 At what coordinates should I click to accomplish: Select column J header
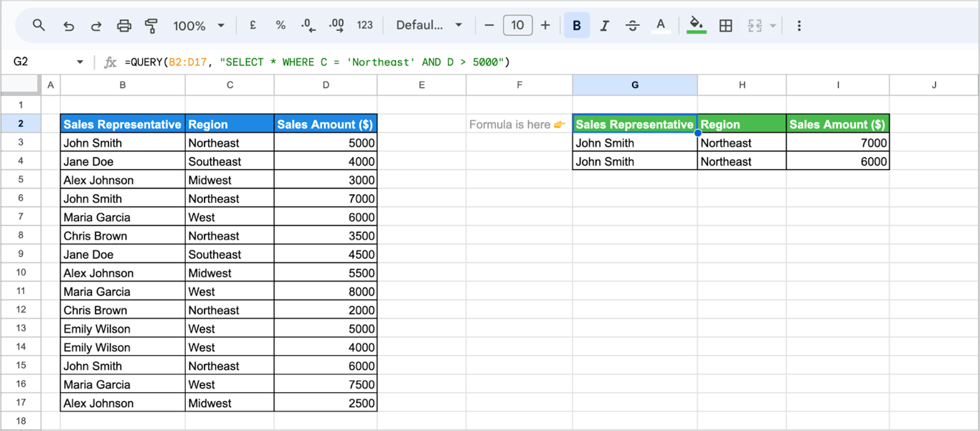[934, 85]
